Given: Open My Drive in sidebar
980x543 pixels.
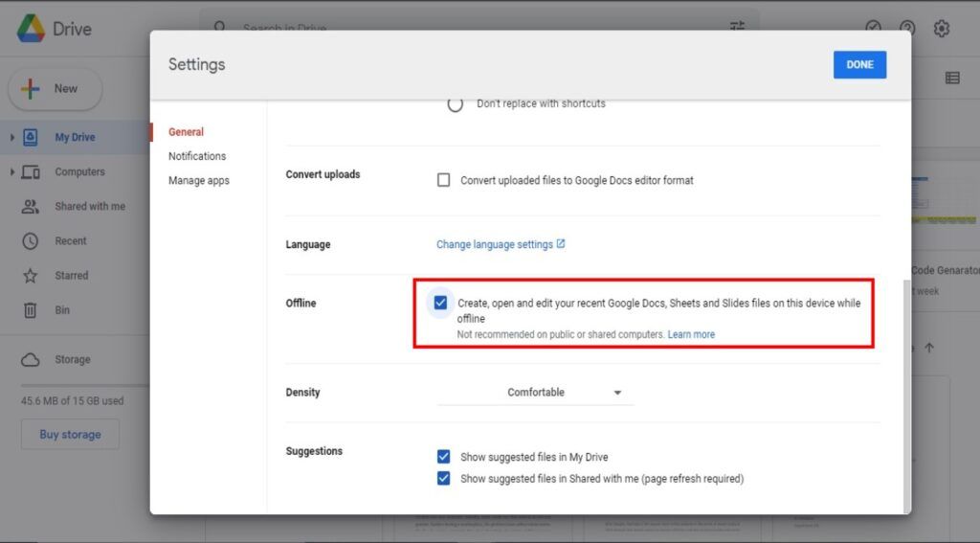Looking at the screenshot, I should 75,137.
